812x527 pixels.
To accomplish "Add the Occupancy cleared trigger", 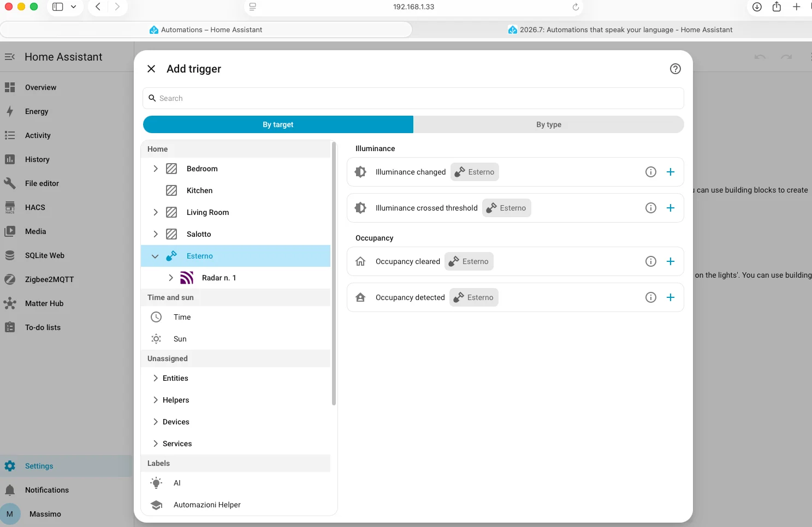I will [671, 261].
